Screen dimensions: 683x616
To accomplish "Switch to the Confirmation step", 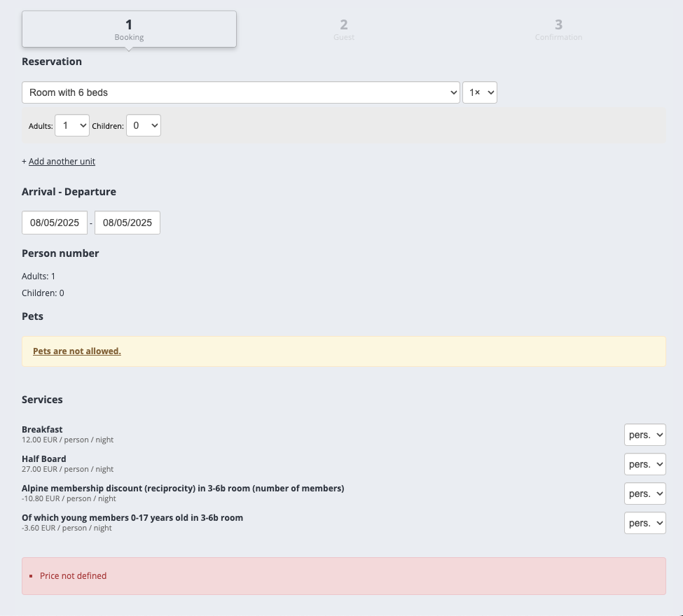I will pyautogui.click(x=558, y=29).
